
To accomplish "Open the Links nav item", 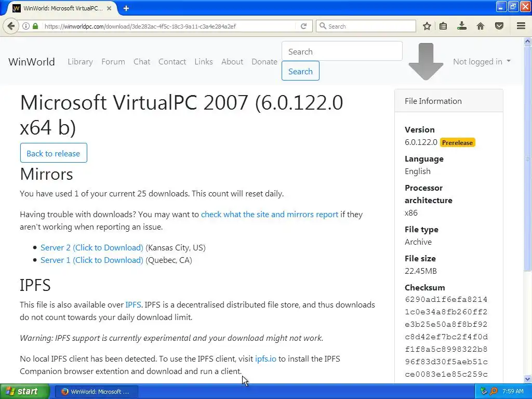I will tap(204, 62).
